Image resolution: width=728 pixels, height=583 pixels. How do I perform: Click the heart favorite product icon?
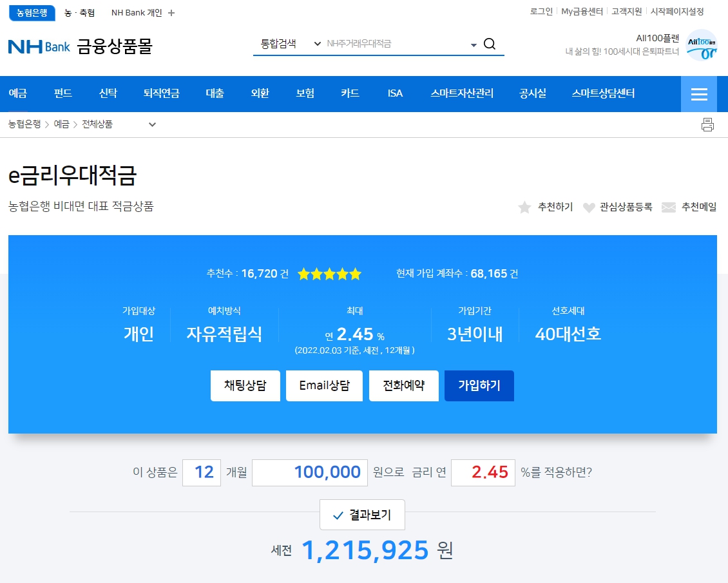coord(589,207)
